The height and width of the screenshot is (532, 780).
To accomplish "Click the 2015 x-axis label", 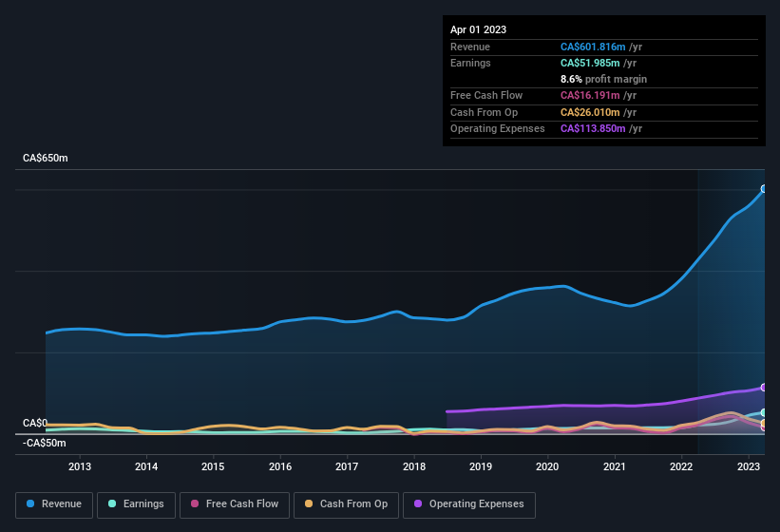I will (x=213, y=466).
